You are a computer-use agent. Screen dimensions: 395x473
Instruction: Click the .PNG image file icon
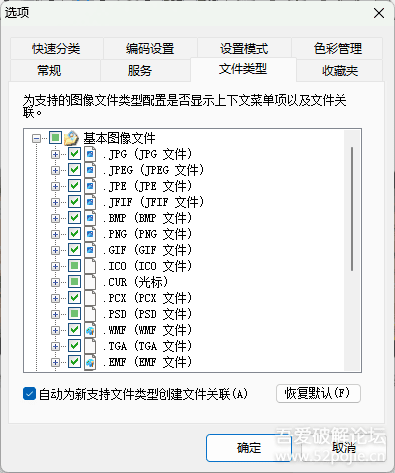pos(90,234)
